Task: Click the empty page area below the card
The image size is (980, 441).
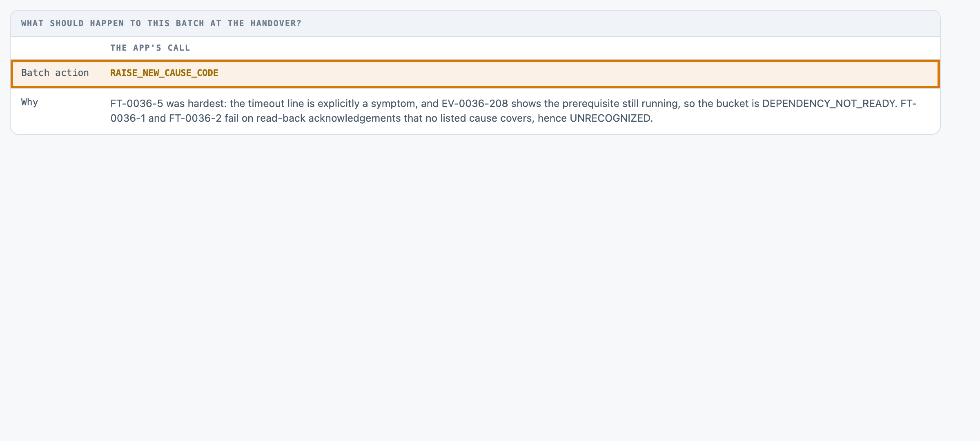Action: click(490, 286)
